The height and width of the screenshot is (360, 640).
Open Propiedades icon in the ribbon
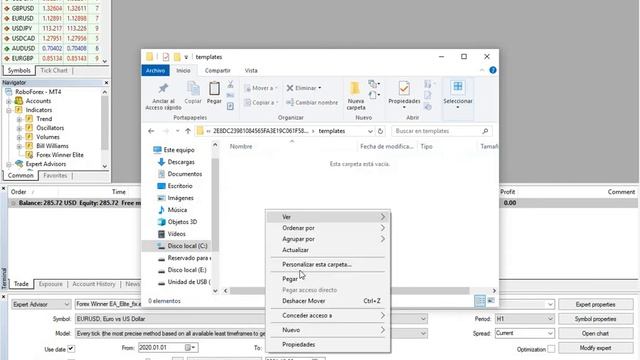click(404, 88)
